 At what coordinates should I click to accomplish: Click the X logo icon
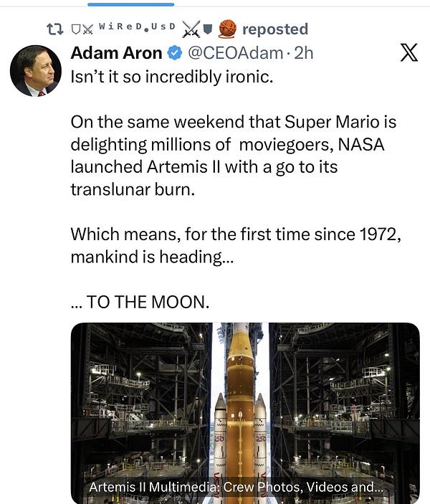(408, 53)
